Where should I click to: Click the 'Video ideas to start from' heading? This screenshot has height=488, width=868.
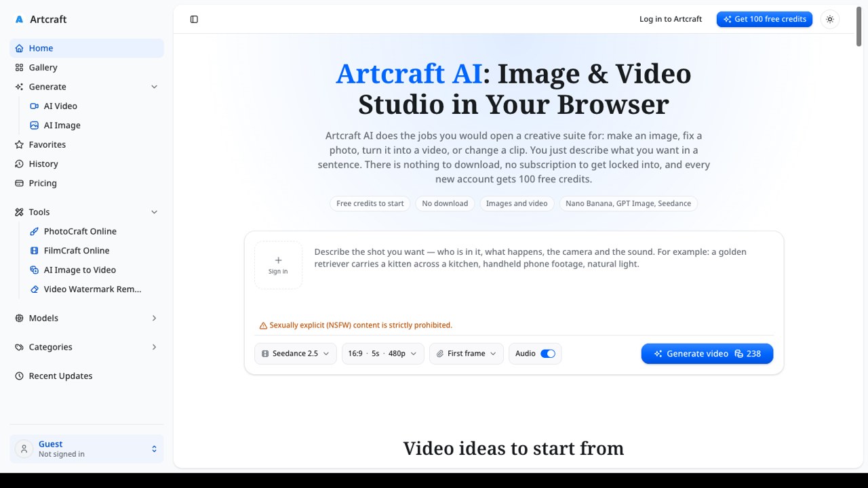pyautogui.click(x=513, y=449)
